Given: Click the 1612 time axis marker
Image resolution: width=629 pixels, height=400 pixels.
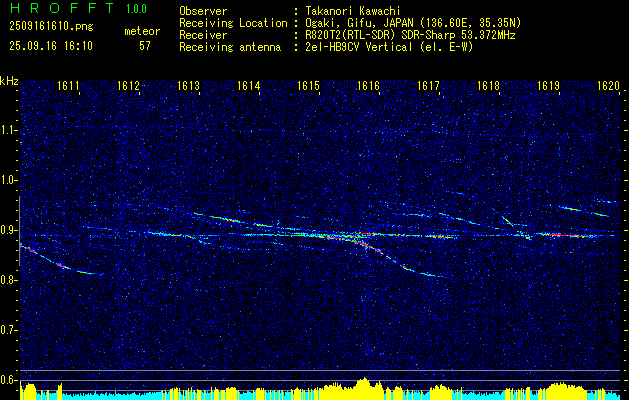Looking at the screenshot, I should 128,86.
